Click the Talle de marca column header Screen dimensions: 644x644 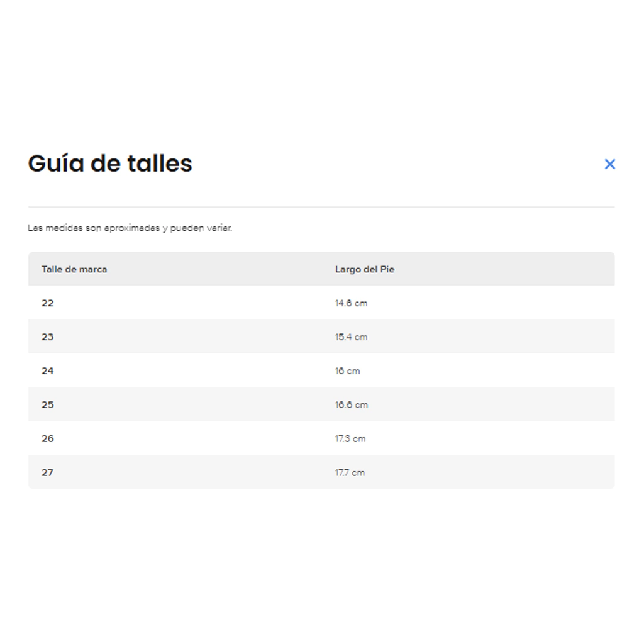[74, 269]
